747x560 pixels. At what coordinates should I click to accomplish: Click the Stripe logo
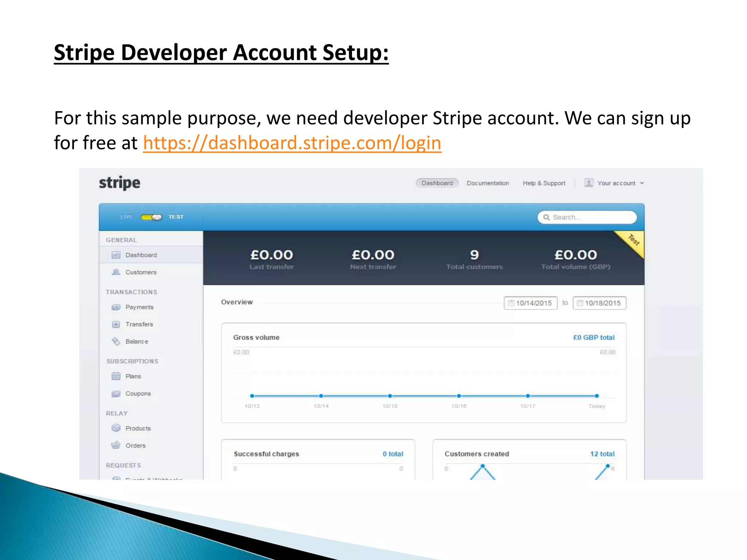[120, 183]
